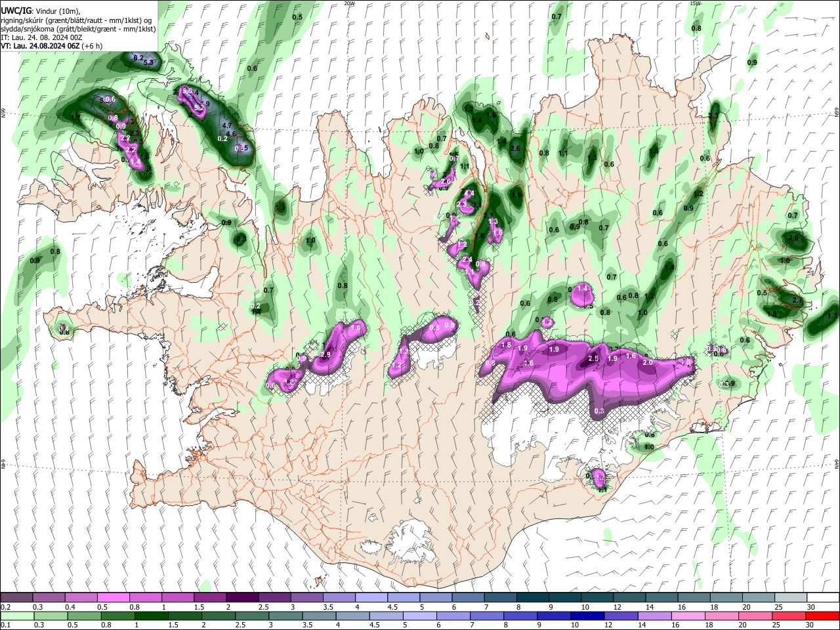Pick white upper legend swatch after 30
The width and height of the screenshot is (840, 630).
click(x=824, y=598)
